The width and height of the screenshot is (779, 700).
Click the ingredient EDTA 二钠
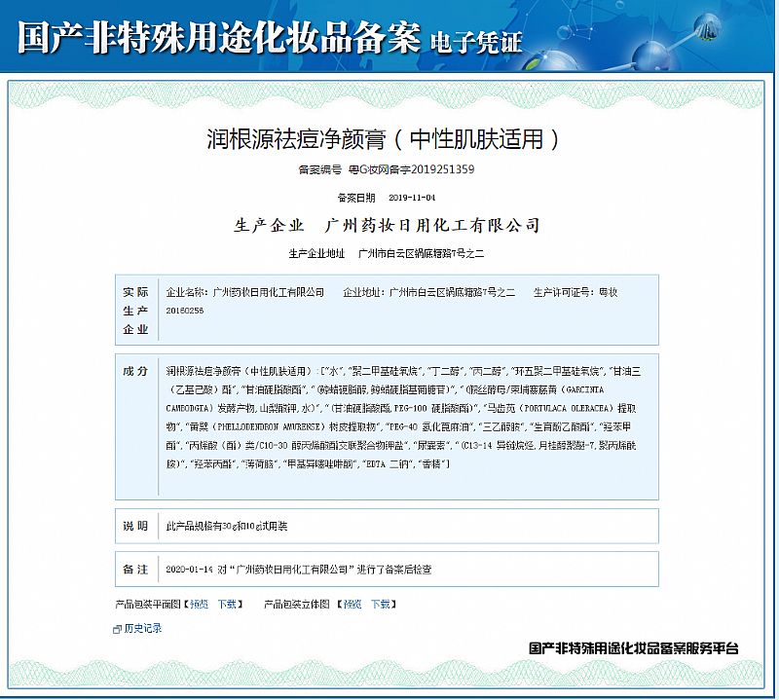pos(388,464)
